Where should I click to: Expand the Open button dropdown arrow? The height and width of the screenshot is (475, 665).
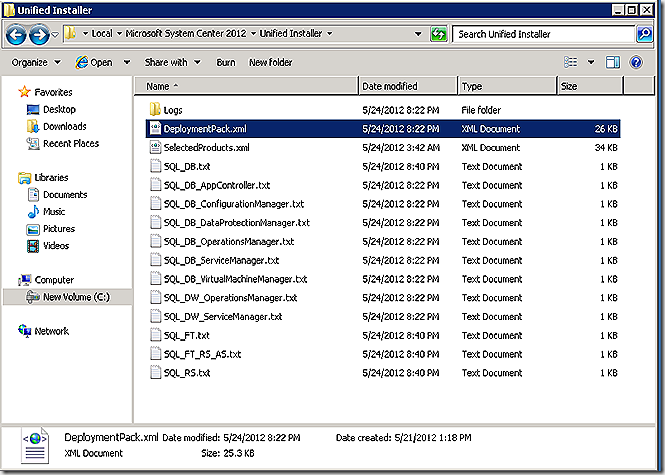coord(127,62)
